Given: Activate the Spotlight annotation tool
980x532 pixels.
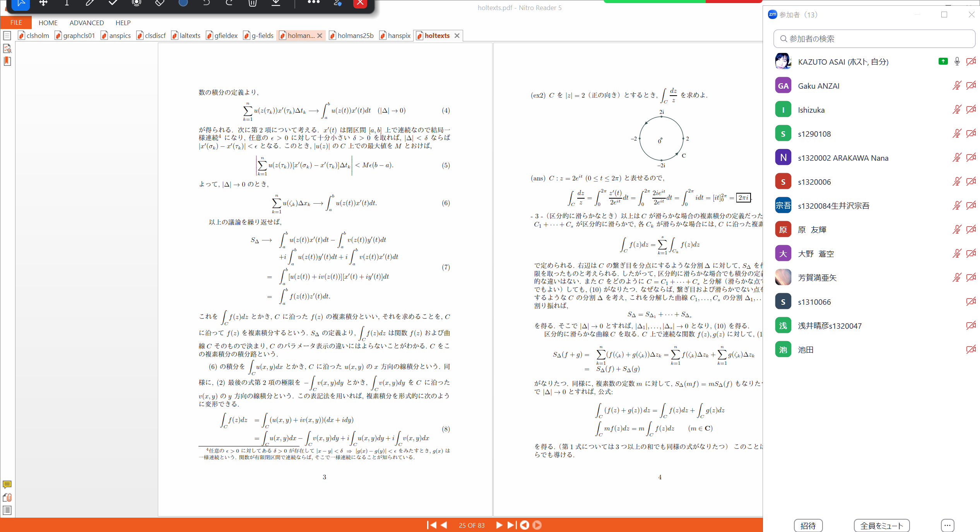Looking at the screenshot, I should (x=136, y=3).
